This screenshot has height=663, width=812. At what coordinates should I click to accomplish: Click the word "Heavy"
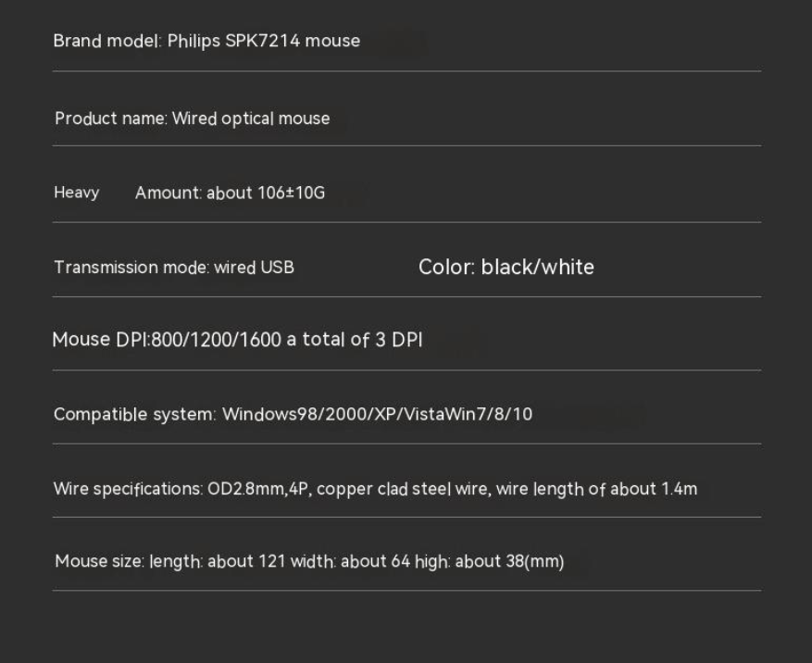pos(76,193)
